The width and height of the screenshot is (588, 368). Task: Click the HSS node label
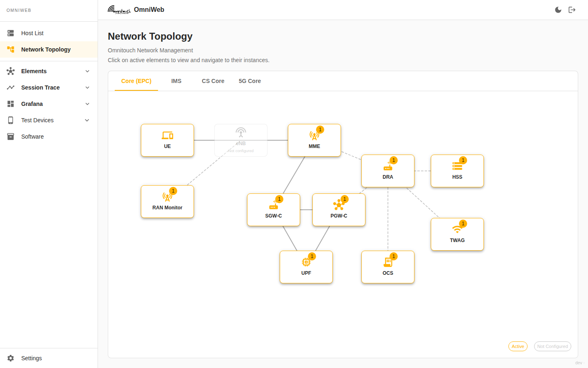pyautogui.click(x=457, y=177)
